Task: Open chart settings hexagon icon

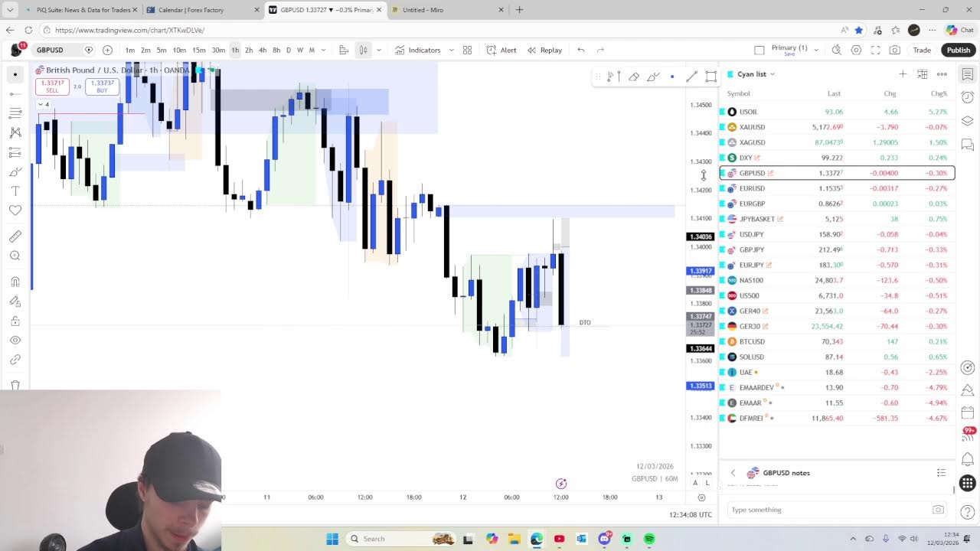Action: click(856, 50)
